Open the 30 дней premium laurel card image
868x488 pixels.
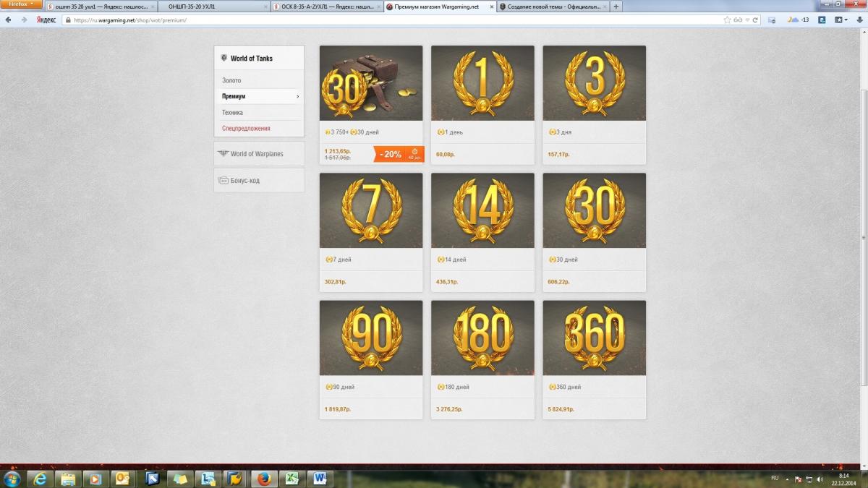click(x=594, y=210)
